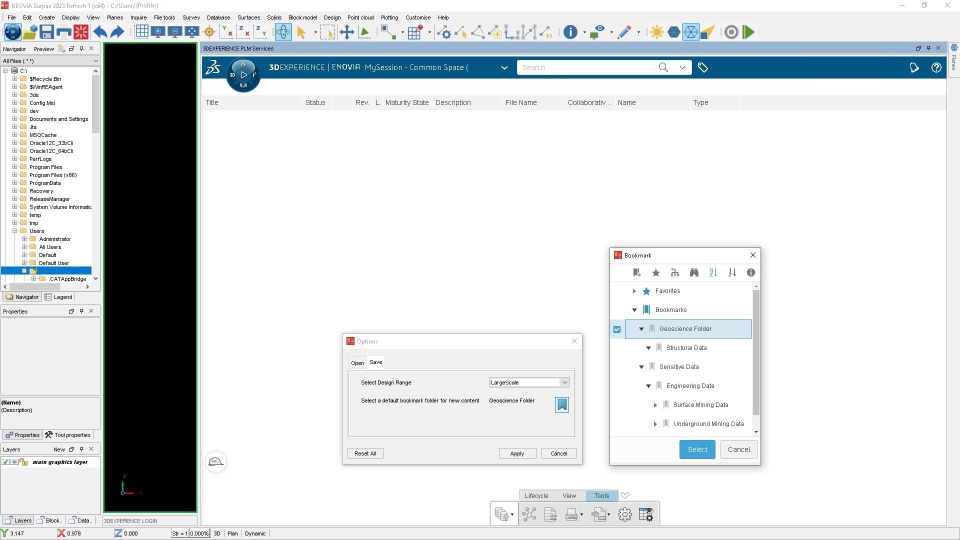Image resolution: width=960 pixels, height=540 pixels.
Task: Uncheck the Geoscience Folder checkbox
Action: click(x=617, y=329)
